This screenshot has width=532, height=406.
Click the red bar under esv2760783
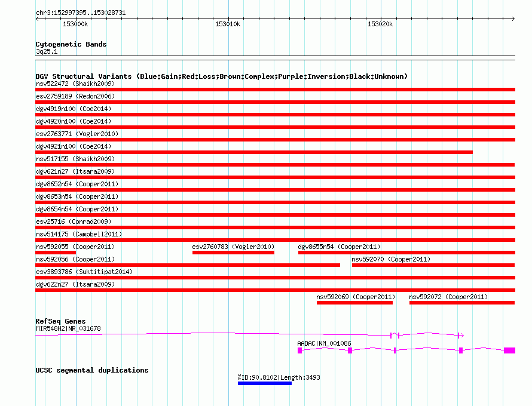pos(234,253)
